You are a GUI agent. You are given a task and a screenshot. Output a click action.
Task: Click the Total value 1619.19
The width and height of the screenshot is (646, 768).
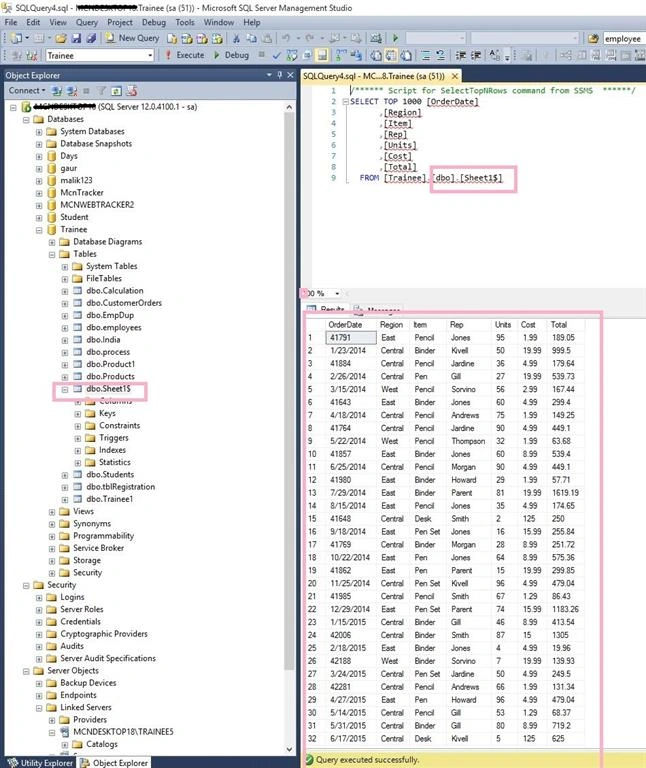coord(565,493)
